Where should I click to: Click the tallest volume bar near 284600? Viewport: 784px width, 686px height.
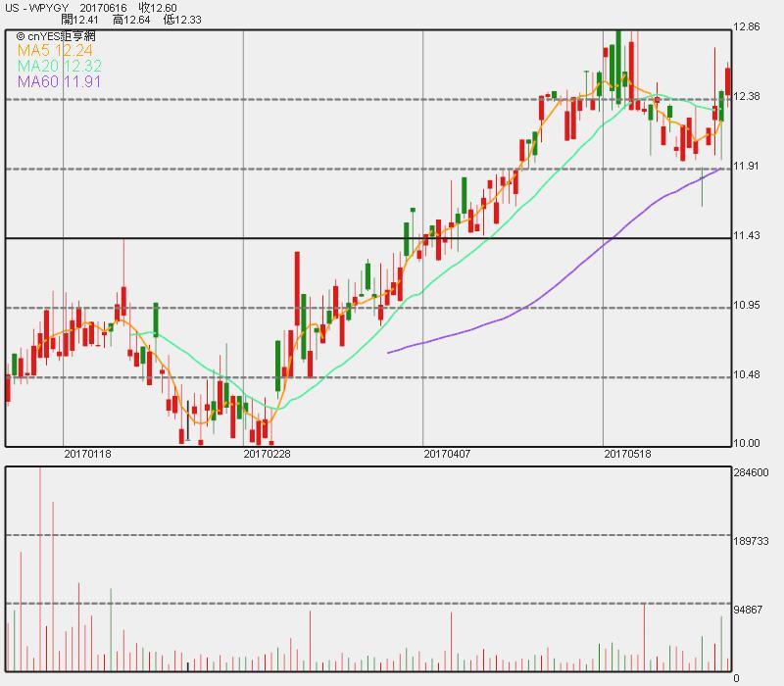40,569
